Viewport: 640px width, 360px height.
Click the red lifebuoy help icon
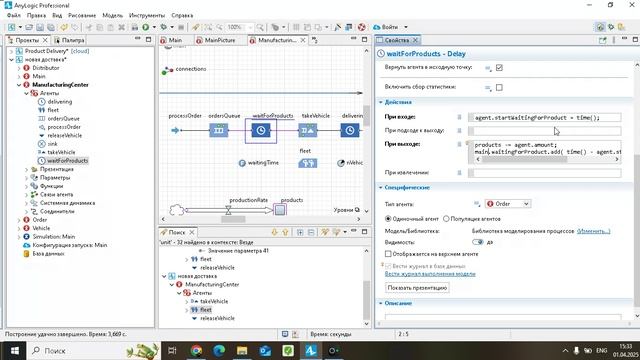[x=362, y=27]
